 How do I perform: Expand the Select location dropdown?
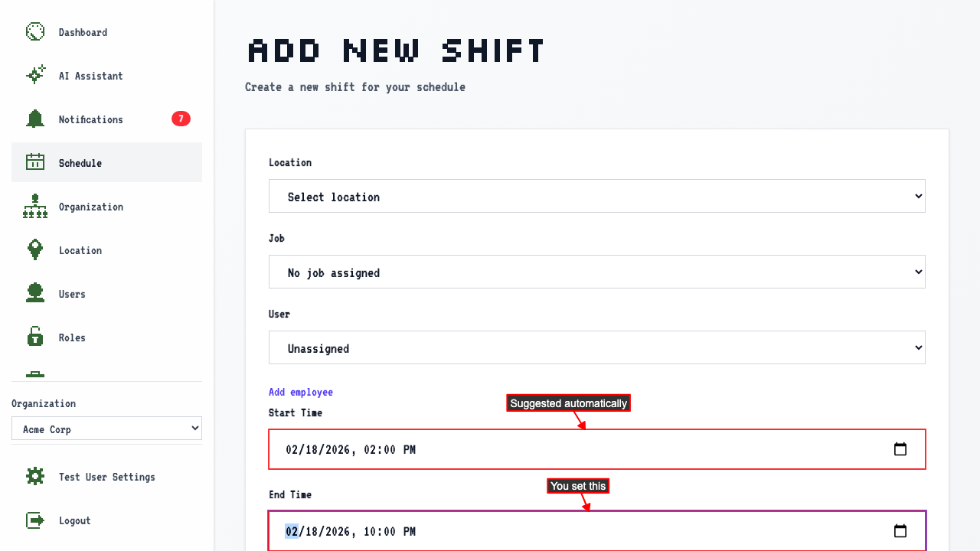[x=597, y=196]
